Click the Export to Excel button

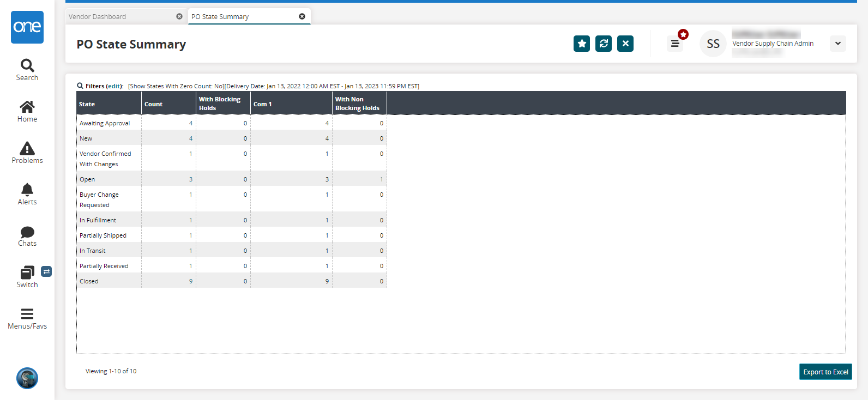[x=825, y=372]
